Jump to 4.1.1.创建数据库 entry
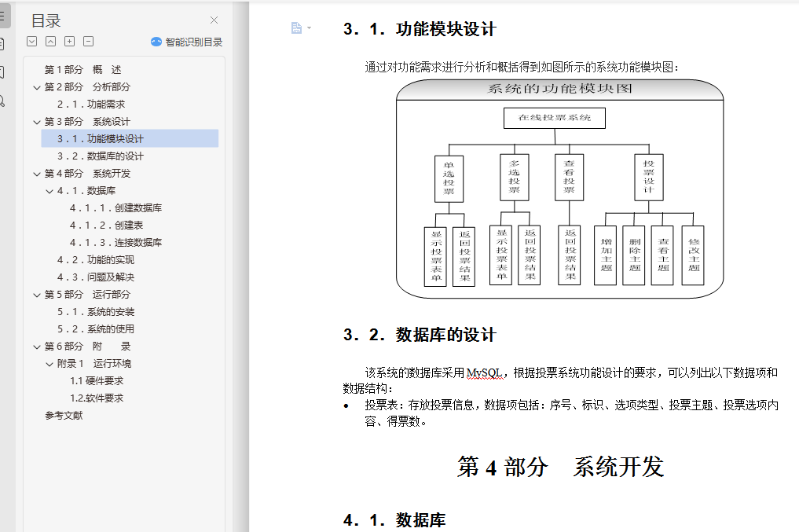 [x=115, y=208]
